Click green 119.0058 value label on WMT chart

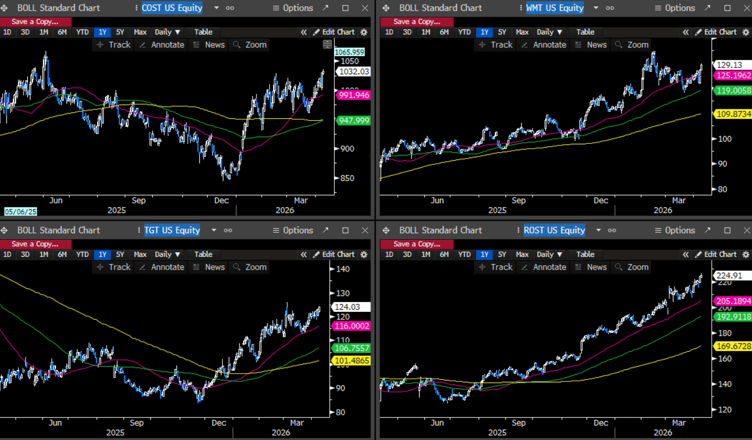733,90
